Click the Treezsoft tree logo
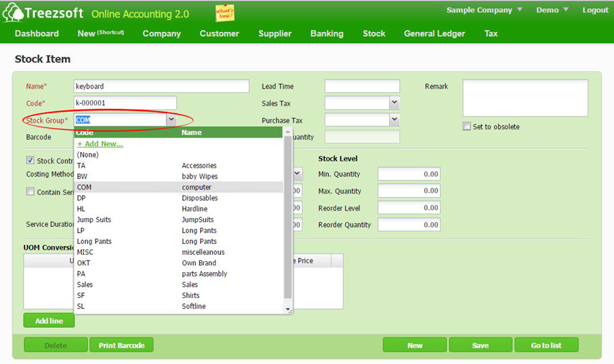Viewport: 614px width, 364px height. (13, 12)
